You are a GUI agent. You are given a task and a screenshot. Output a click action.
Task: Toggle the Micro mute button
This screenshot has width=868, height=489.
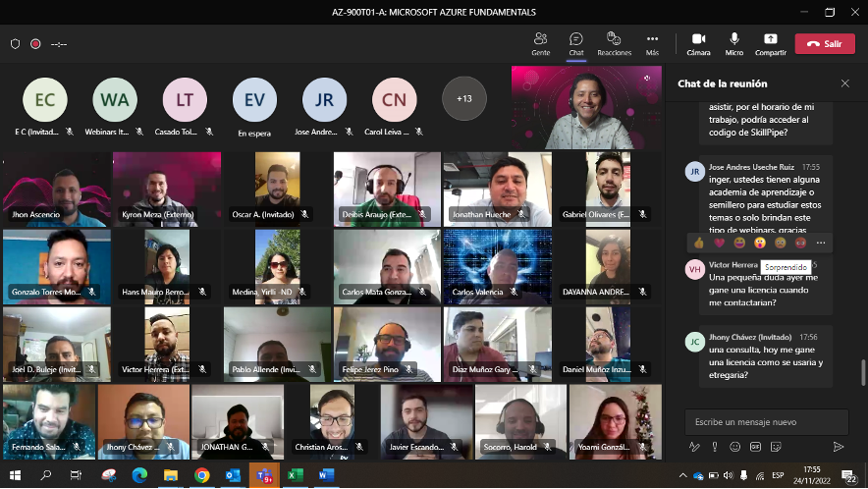point(734,44)
